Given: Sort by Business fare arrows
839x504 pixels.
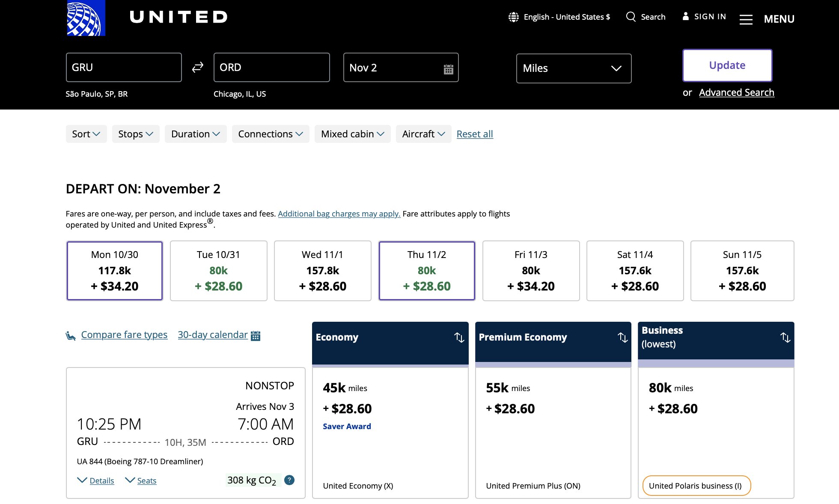Looking at the screenshot, I should pos(785,338).
